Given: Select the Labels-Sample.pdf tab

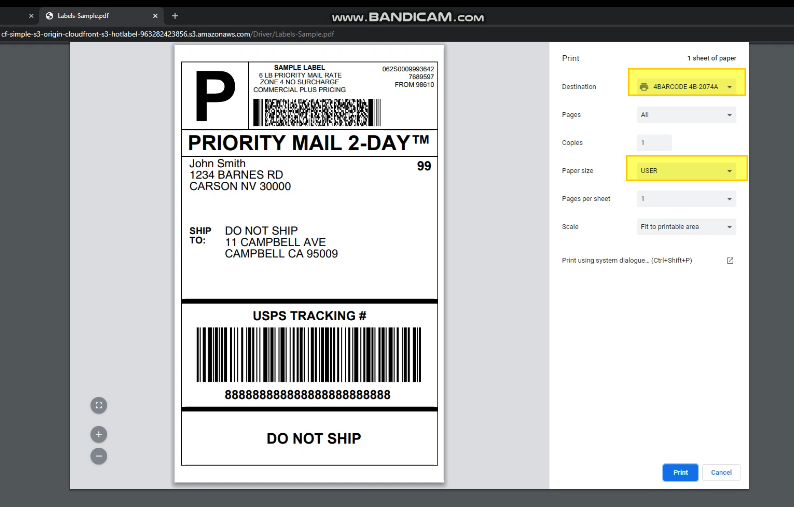Looking at the screenshot, I should tap(101, 16).
